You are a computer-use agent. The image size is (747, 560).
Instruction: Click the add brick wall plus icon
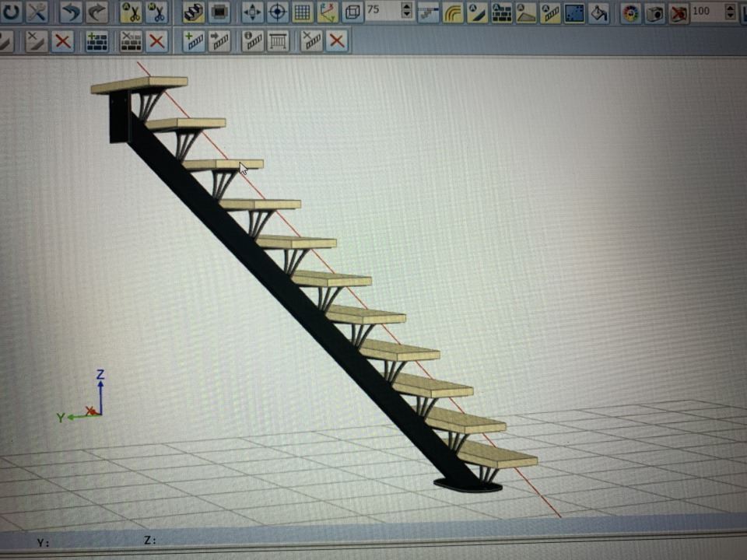coord(97,41)
